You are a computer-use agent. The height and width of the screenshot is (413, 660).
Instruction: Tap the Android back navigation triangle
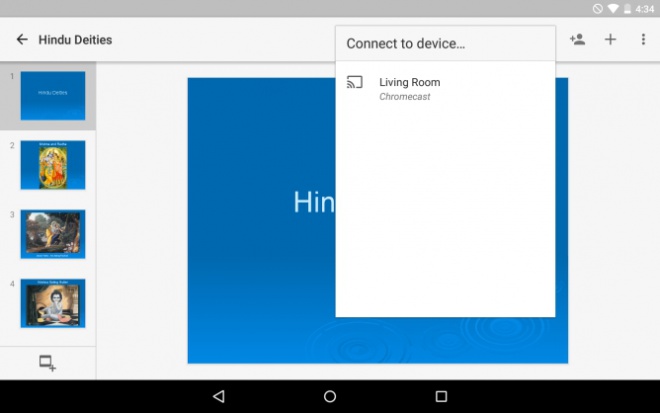click(219, 396)
